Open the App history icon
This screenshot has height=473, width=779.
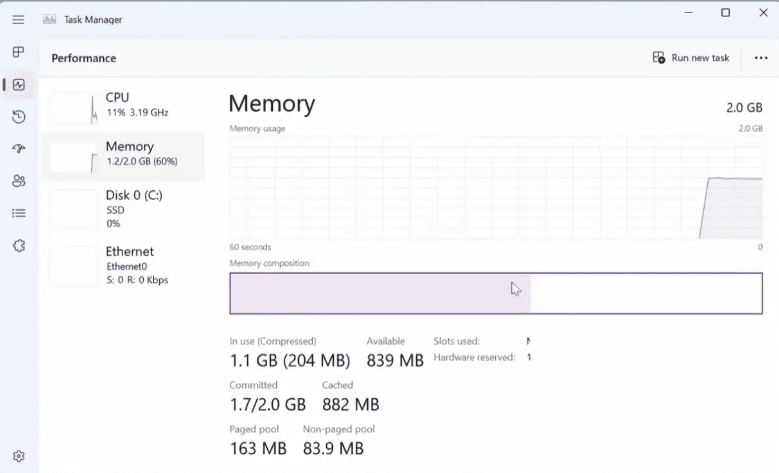pos(19,117)
